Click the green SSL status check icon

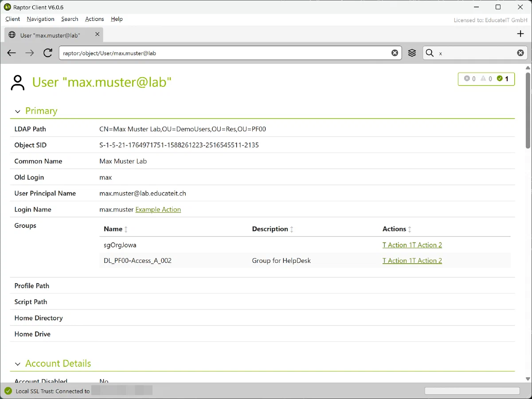8,391
